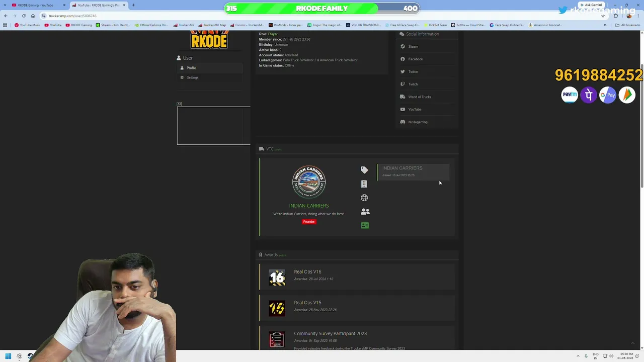Click the Community Survey 2023 award badge

[x=277, y=339]
